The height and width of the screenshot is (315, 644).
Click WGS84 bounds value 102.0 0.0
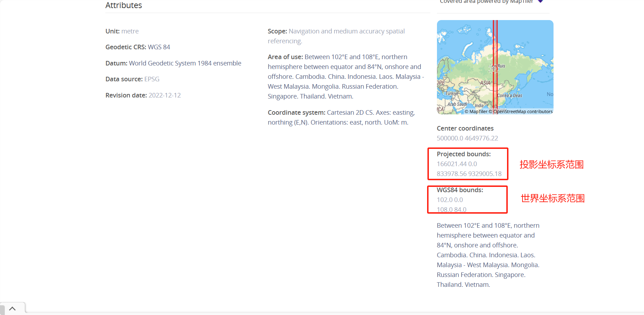pos(450,200)
